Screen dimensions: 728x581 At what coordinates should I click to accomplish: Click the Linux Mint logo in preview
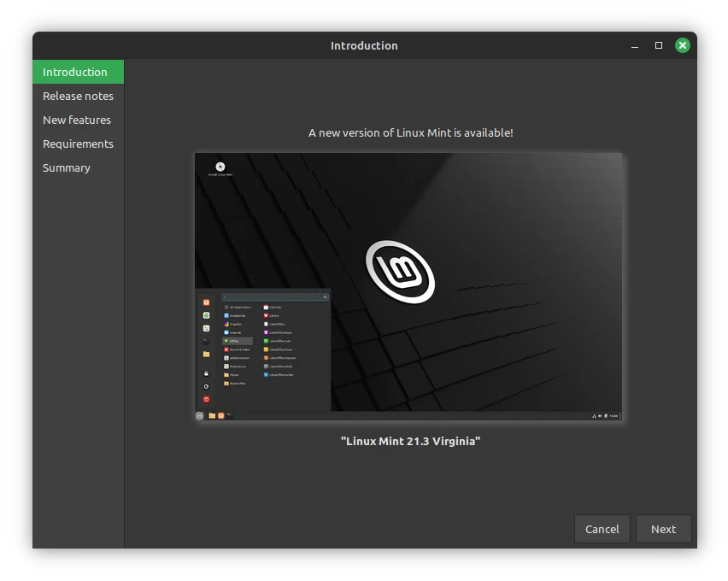click(x=400, y=272)
